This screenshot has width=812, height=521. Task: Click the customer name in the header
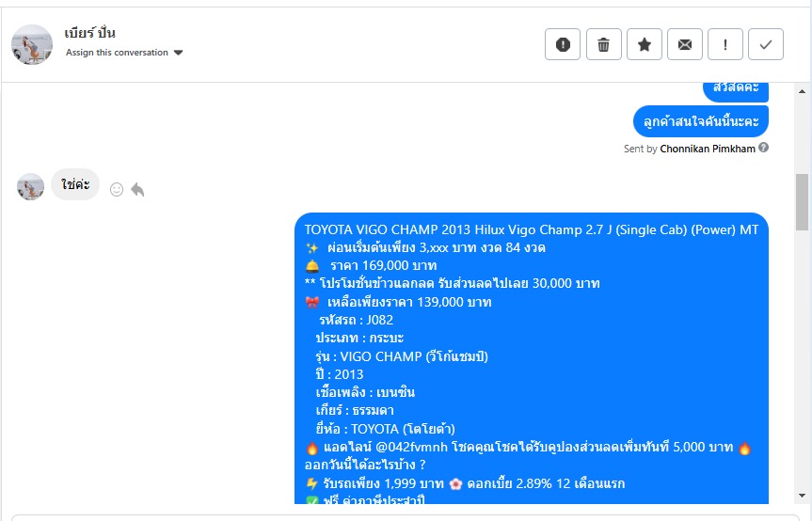pyautogui.click(x=90, y=34)
